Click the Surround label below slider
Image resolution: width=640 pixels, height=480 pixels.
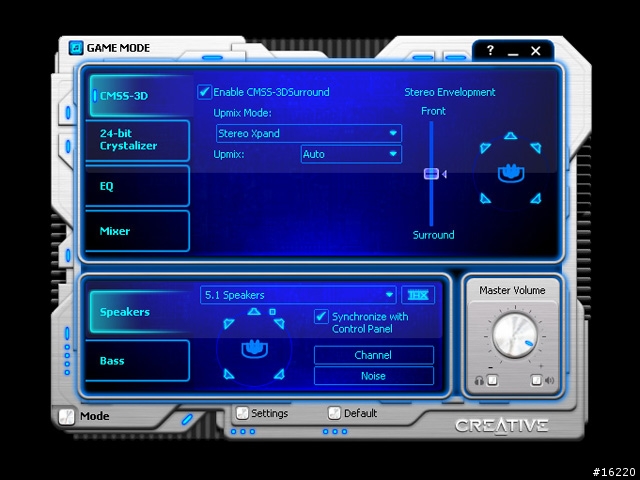433,235
